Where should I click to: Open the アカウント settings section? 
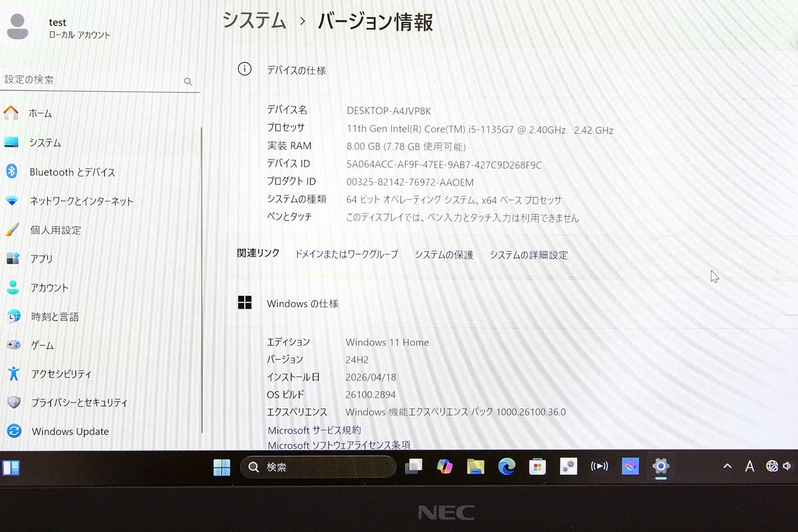tap(100, 288)
